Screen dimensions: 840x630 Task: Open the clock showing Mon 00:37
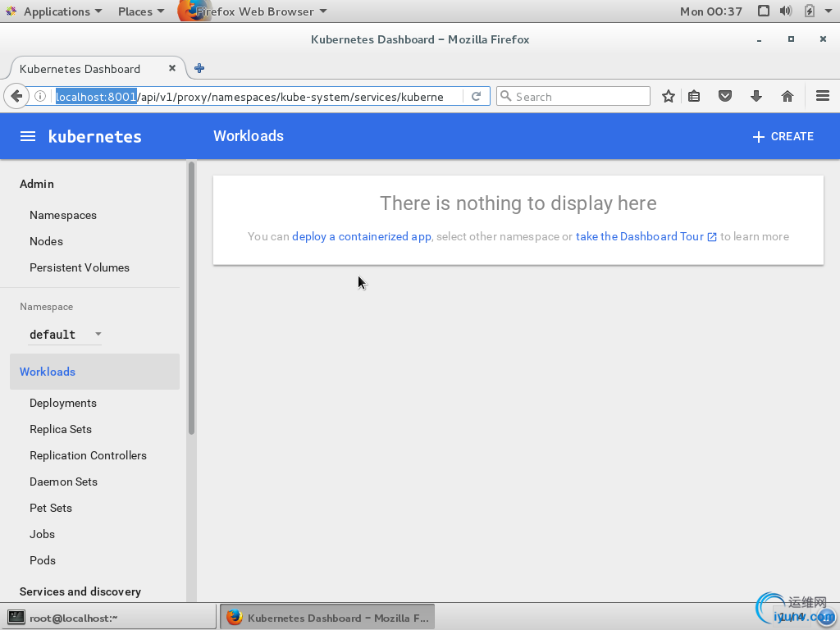click(x=711, y=11)
